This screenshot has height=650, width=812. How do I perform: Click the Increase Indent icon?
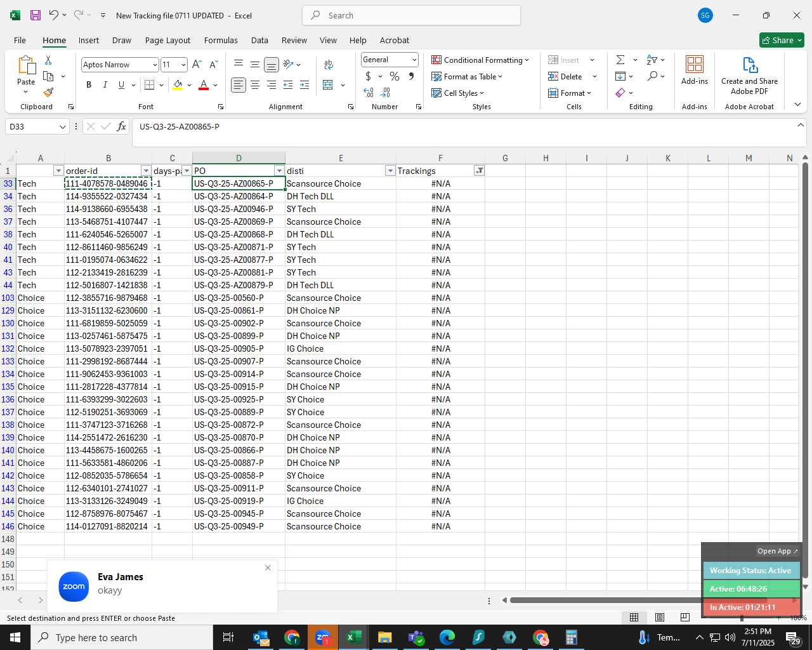[304, 85]
